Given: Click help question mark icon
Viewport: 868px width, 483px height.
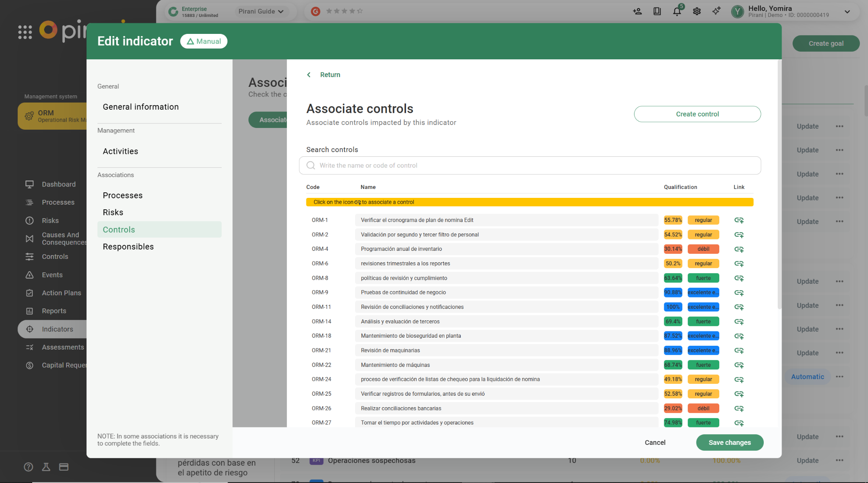Looking at the screenshot, I should [28, 467].
